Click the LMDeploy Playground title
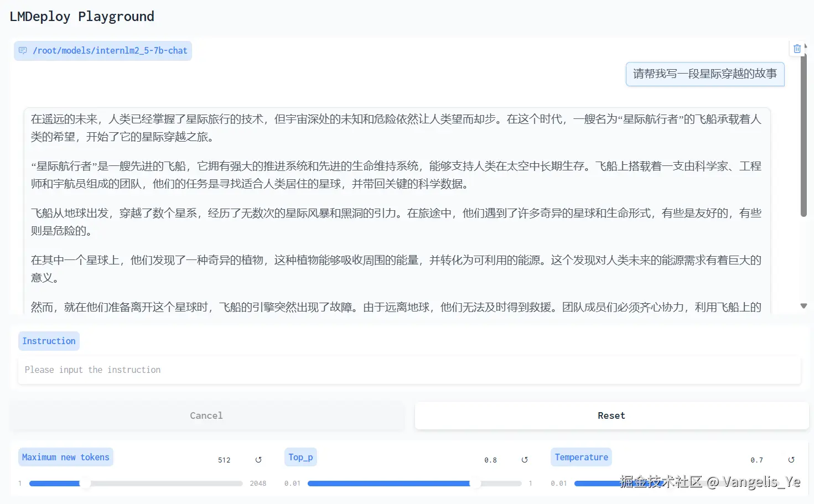Image resolution: width=814 pixels, height=504 pixels. point(82,17)
